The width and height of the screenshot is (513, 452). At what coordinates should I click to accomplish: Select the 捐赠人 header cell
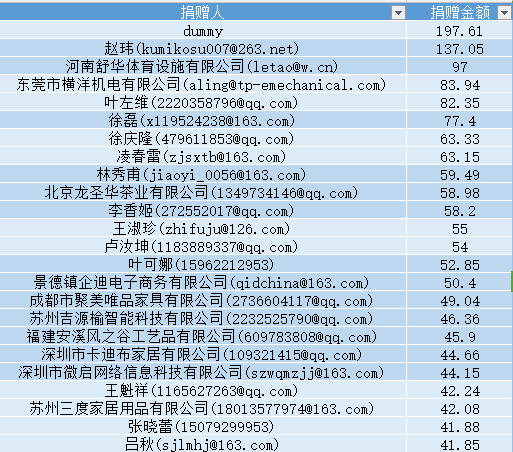pyautogui.click(x=203, y=12)
